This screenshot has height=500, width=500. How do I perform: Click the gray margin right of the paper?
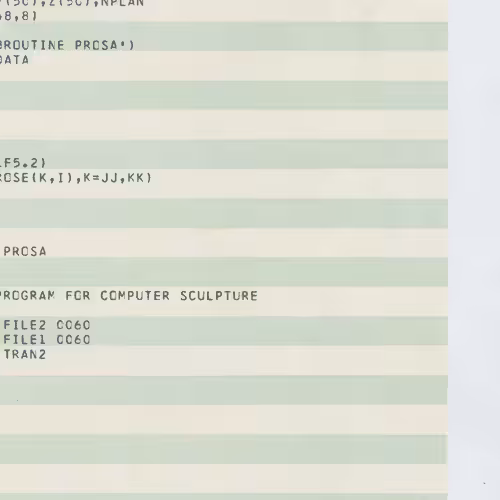[x=474, y=250]
